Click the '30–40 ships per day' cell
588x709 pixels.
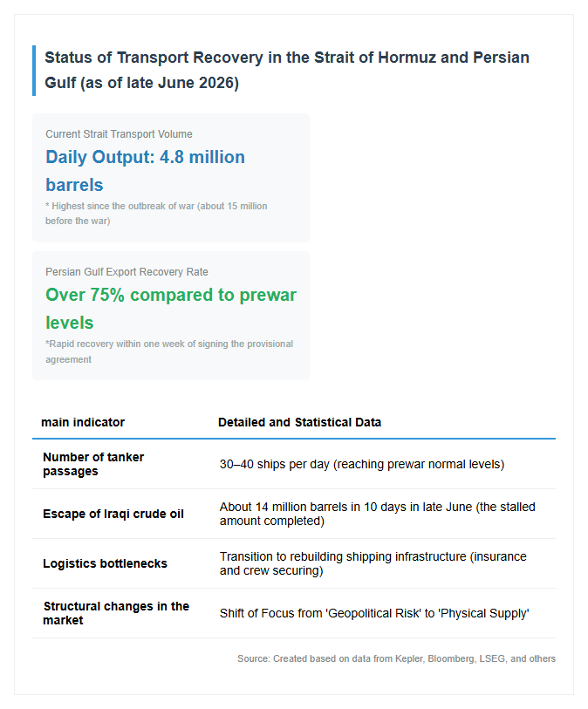(362, 464)
